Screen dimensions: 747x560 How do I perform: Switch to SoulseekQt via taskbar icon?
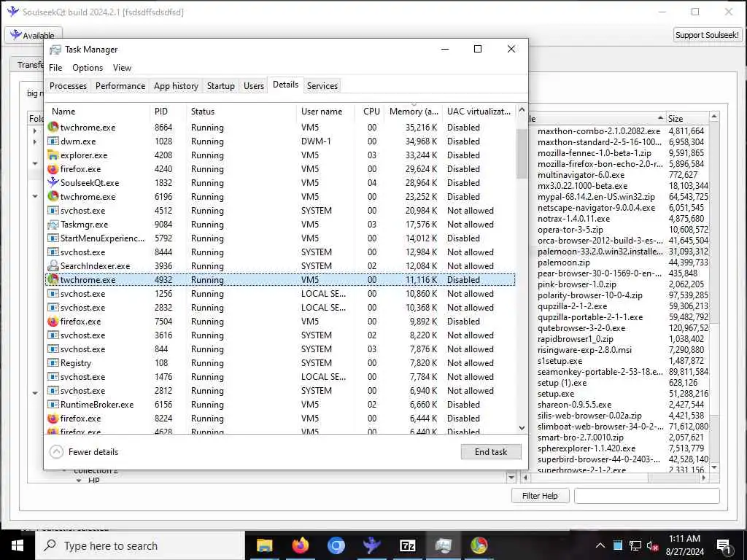(x=371, y=545)
